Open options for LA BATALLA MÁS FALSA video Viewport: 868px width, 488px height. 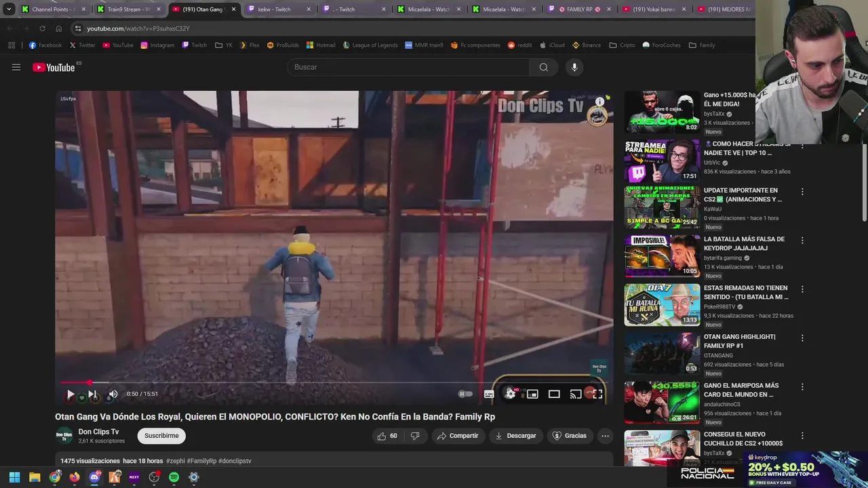[x=802, y=241]
